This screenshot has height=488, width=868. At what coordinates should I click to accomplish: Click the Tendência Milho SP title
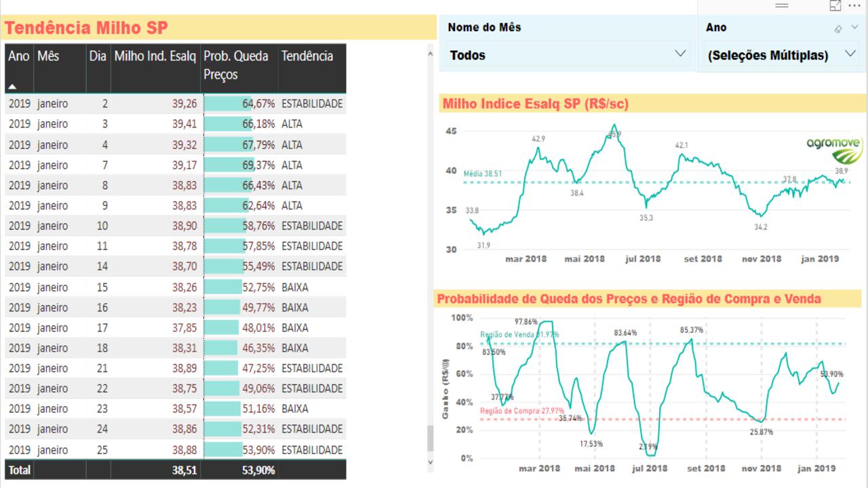[x=87, y=28]
